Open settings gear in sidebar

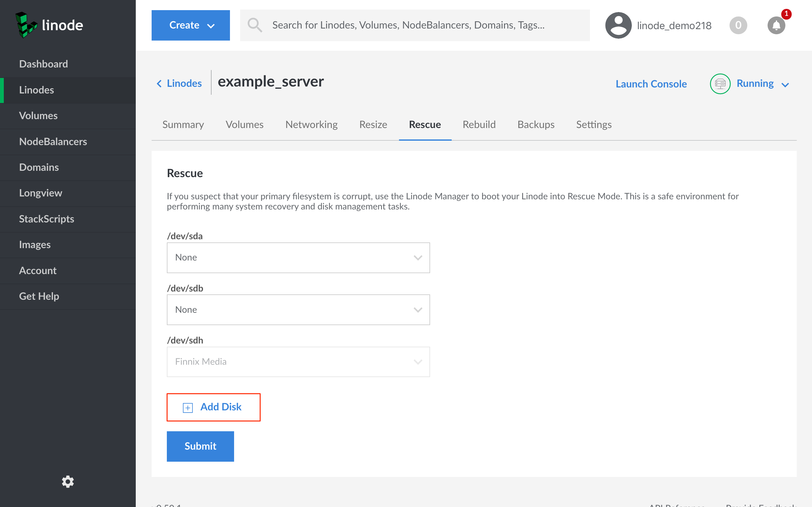click(68, 482)
